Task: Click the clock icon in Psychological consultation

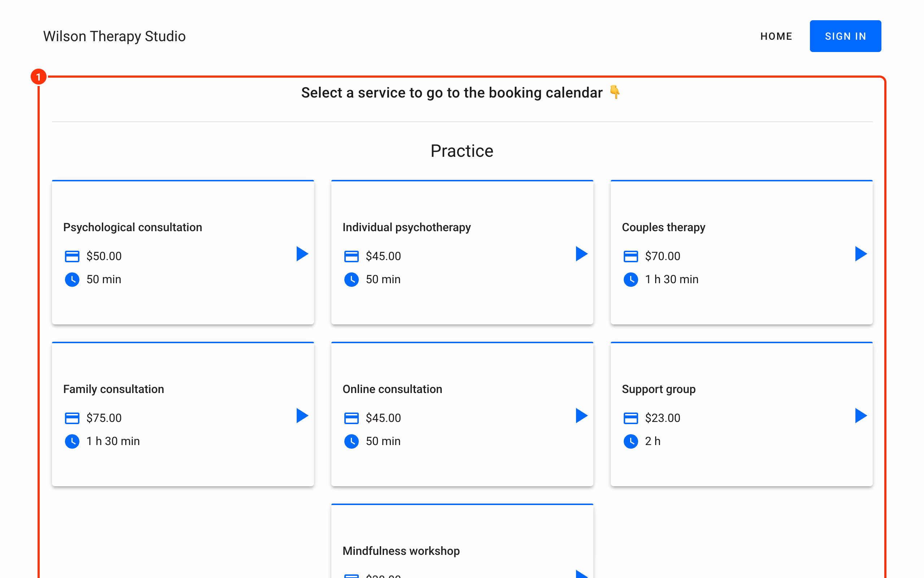Action: pos(72,280)
